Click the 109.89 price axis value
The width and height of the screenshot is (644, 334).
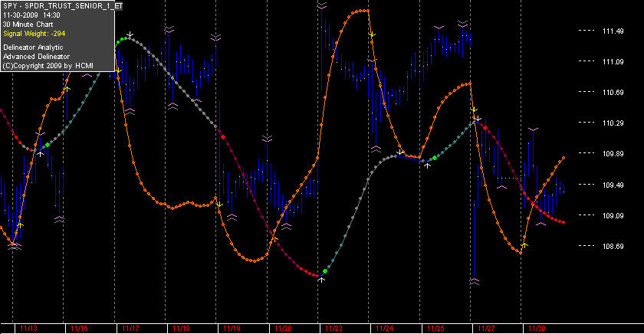tap(613, 154)
